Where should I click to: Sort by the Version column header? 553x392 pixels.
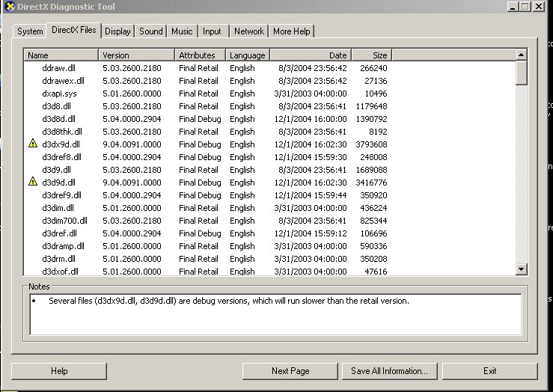pos(136,55)
